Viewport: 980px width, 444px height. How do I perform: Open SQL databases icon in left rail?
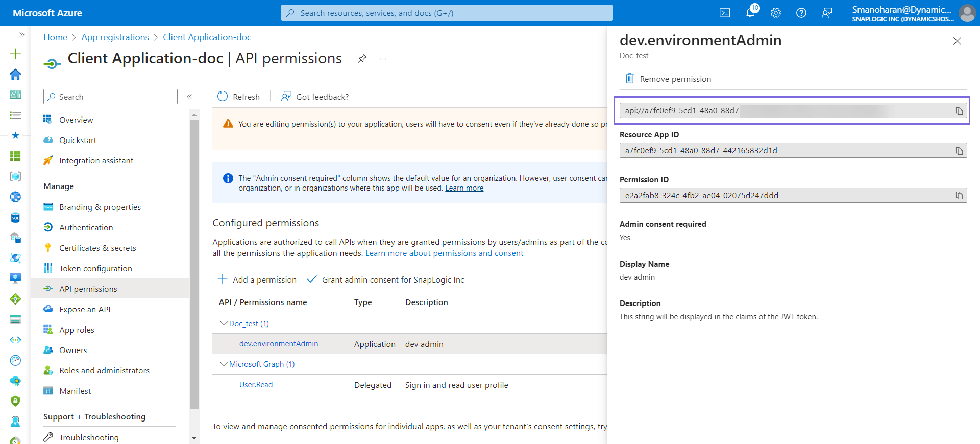coord(15,217)
